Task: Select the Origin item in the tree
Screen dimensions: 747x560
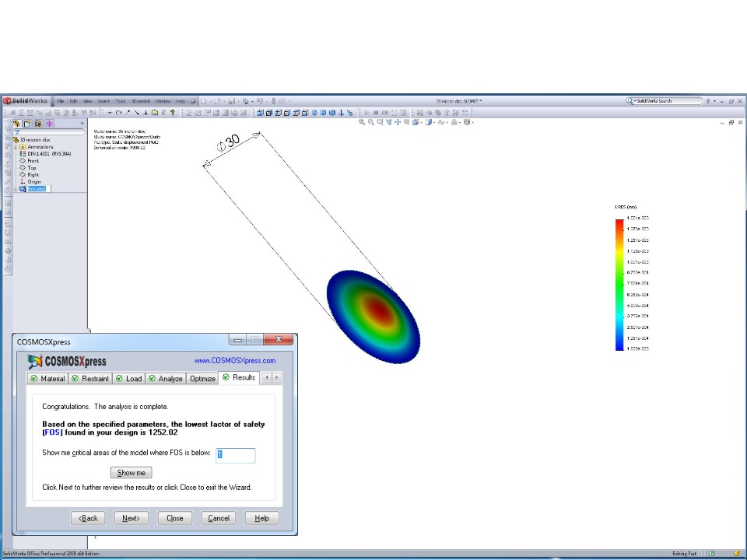Action: pos(30,182)
